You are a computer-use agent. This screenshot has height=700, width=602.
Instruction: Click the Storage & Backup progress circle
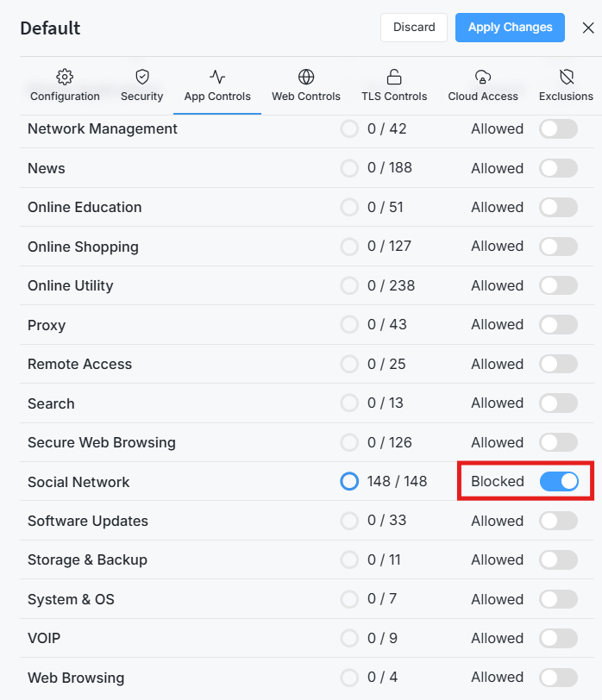point(349,559)
